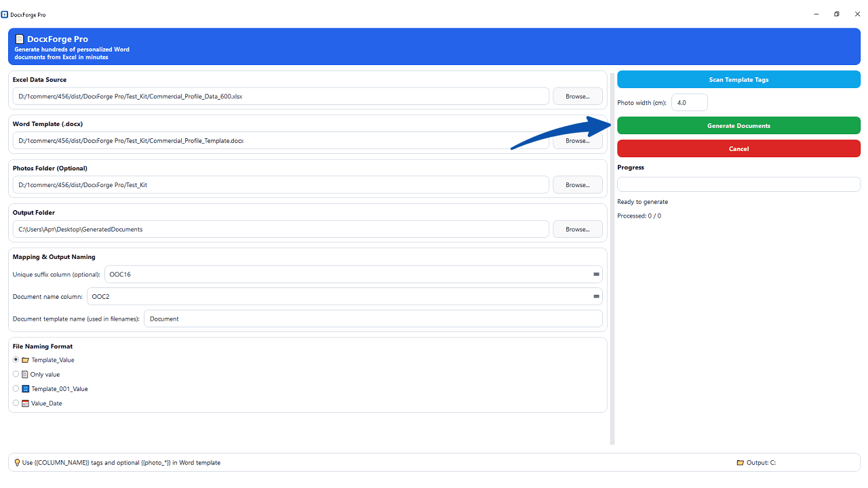Browse for the Output Folder location

pos(577,229)
